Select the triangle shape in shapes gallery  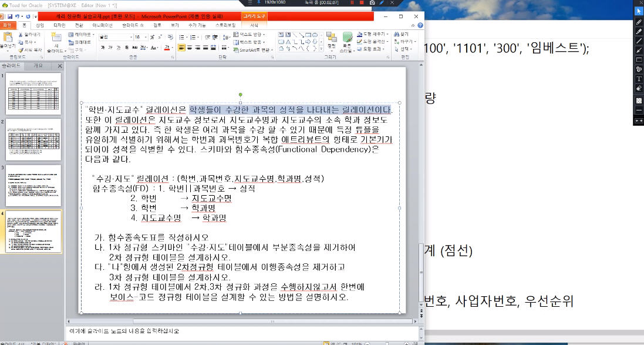pos(288,42)
